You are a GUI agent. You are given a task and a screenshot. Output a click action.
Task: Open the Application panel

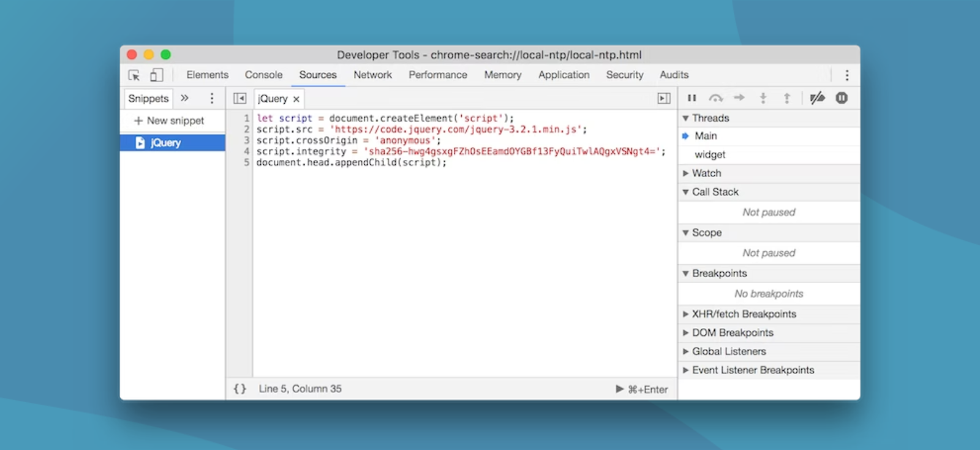pyautogui.click(x=563, y=75)
